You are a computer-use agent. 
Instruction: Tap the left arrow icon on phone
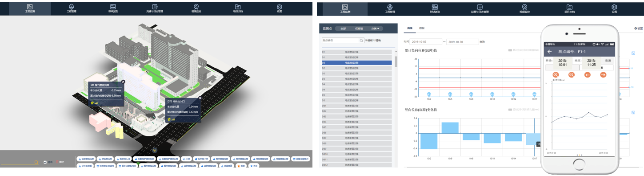pos(587,74)
